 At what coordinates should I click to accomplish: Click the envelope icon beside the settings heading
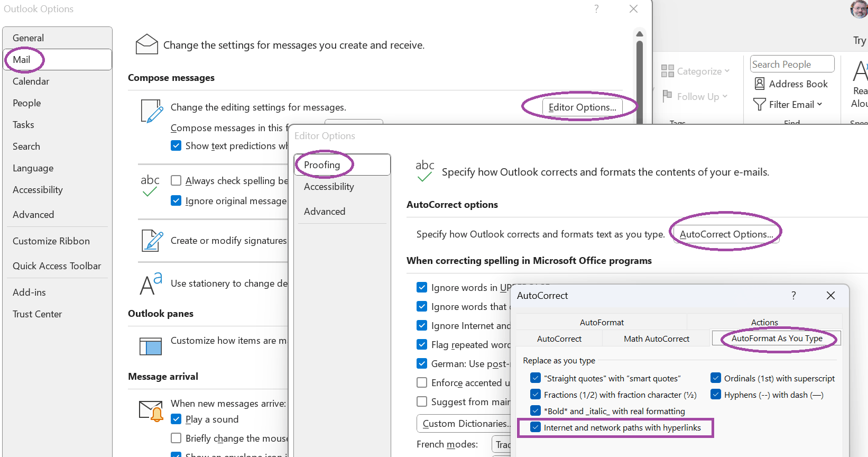147,44
